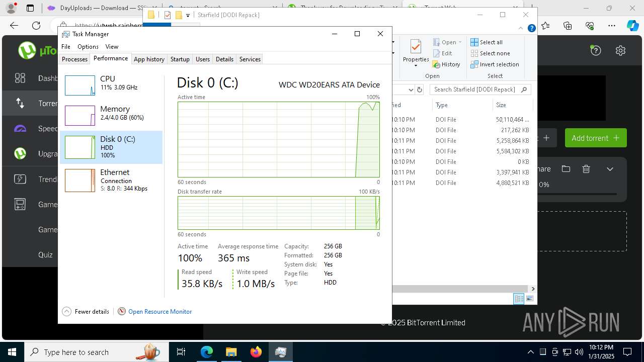Collapse Task Manager with Fewer details
Image resolution: width=644 pixels, height=362 pixels.
86,312
